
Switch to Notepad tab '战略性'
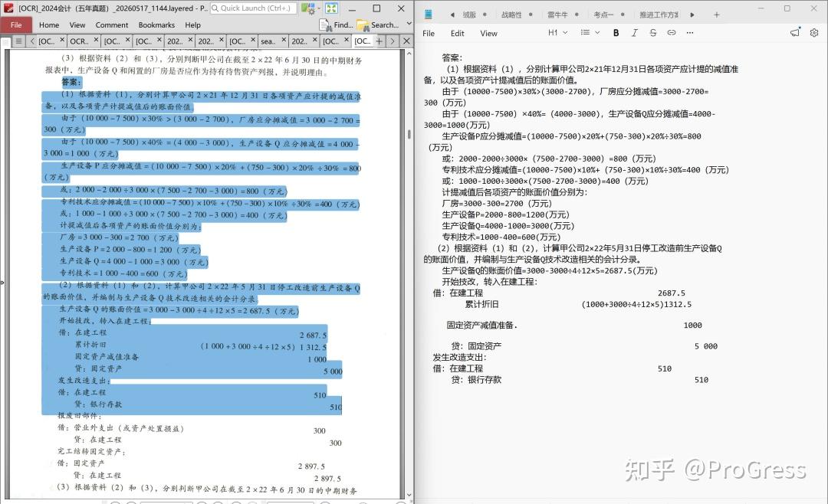pyautogui.click(x=511, y=15)
